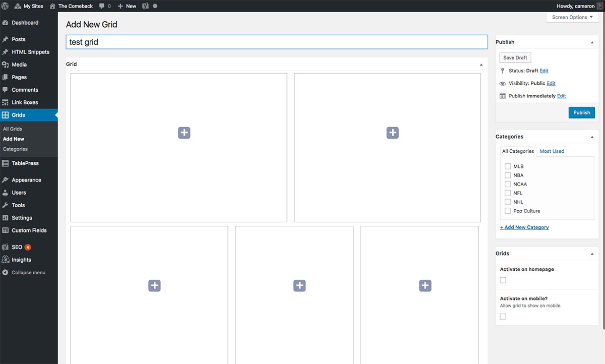Edit the draft status
This screenshot has width=605, height=364.
544,71
